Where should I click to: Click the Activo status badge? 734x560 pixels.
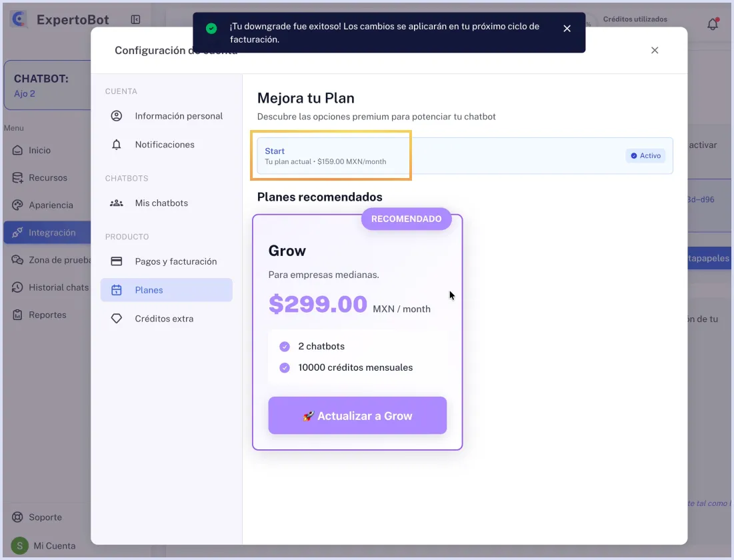click(645, 155)
